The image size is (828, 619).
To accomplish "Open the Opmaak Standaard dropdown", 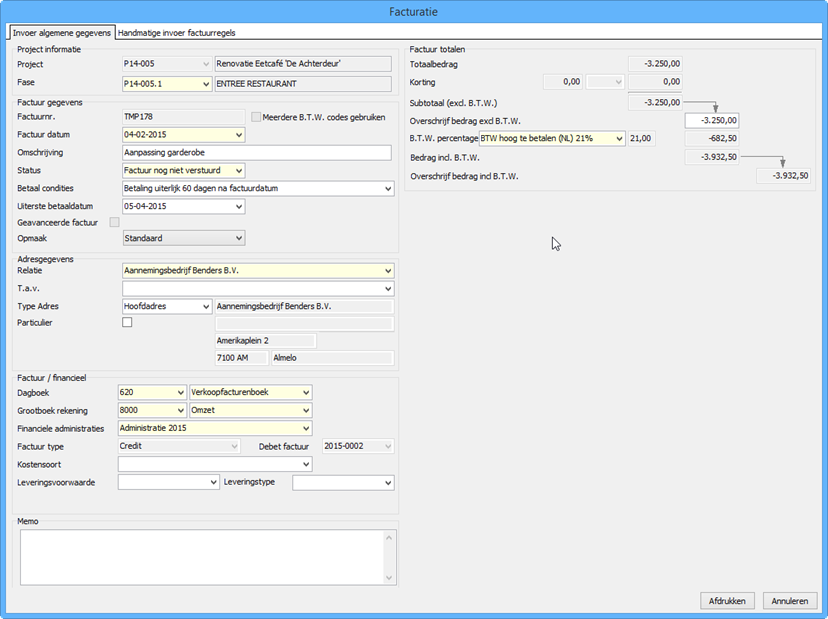I will 239,238.
